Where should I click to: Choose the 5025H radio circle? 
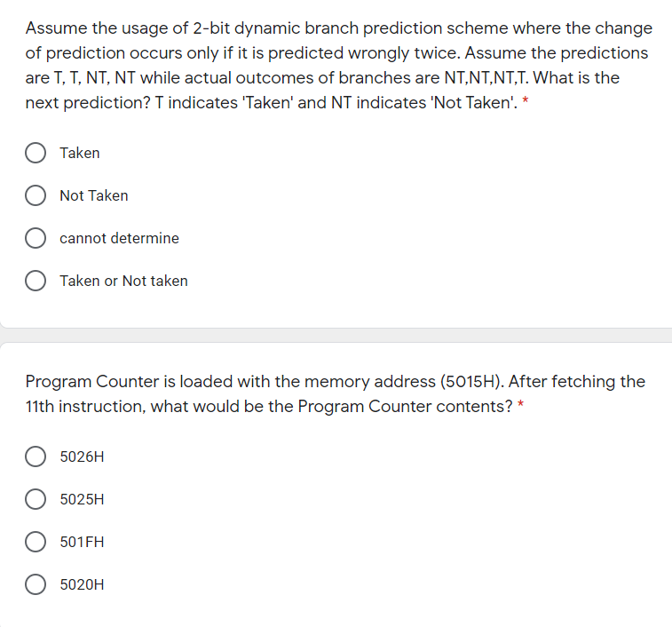[36, 500]
